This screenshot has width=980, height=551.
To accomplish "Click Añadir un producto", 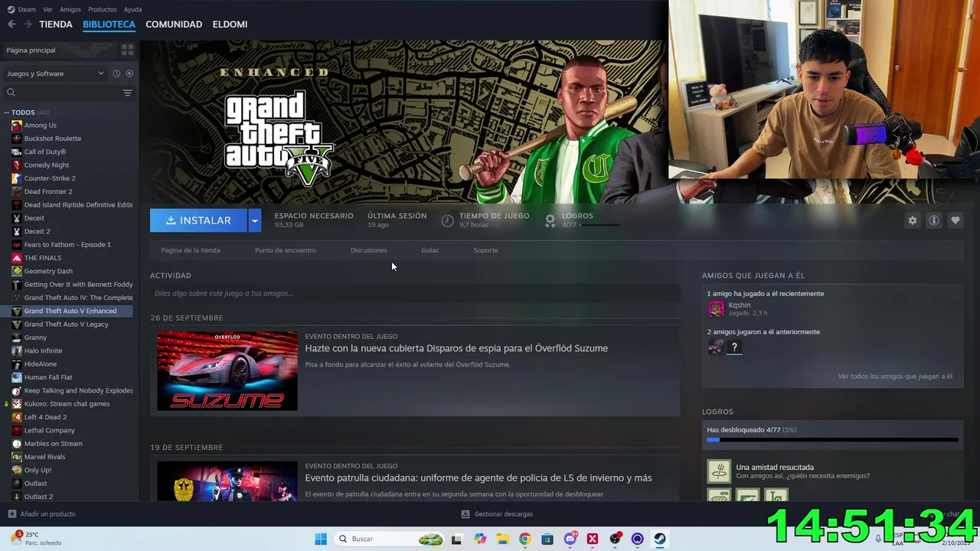I will click(x=41, y=514).
